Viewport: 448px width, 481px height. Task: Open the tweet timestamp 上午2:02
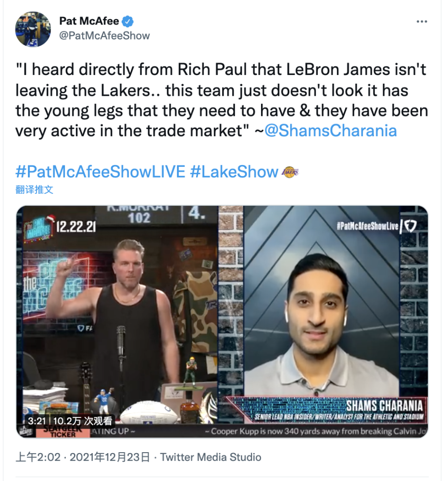click(x=38, y=457)
